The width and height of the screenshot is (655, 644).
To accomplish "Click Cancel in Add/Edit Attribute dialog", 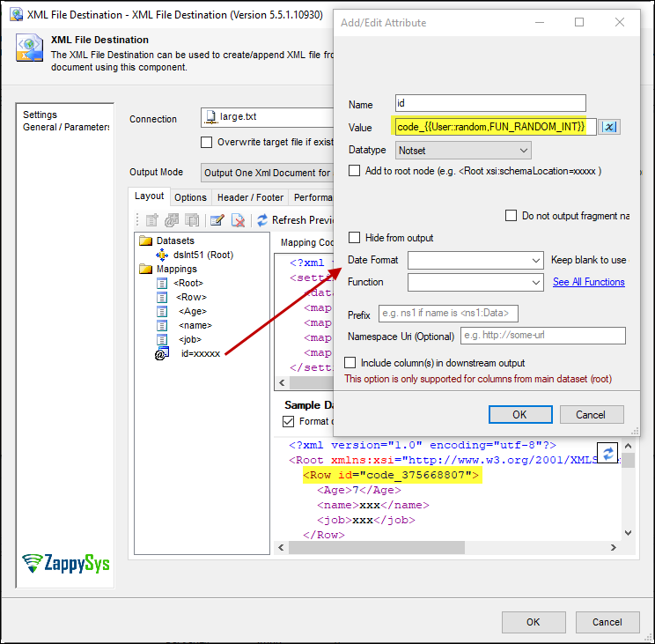I will click(592, 415).
